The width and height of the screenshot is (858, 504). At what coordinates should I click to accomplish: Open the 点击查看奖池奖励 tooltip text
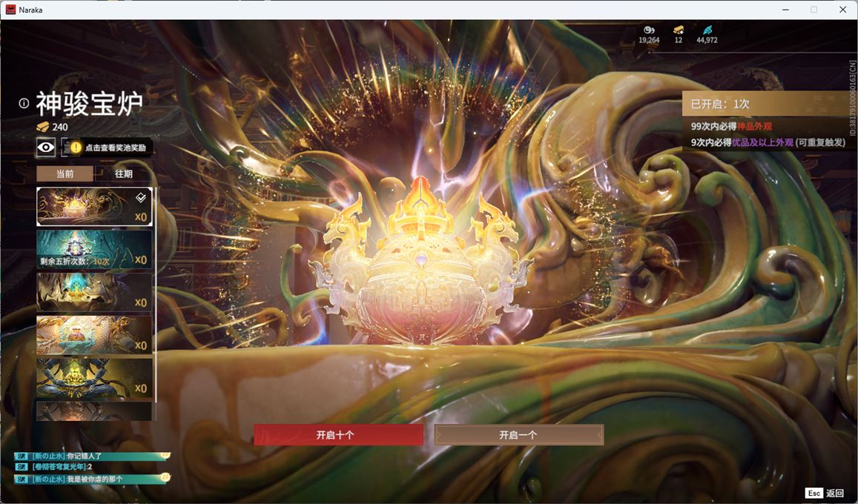click(x=116, y=147)
